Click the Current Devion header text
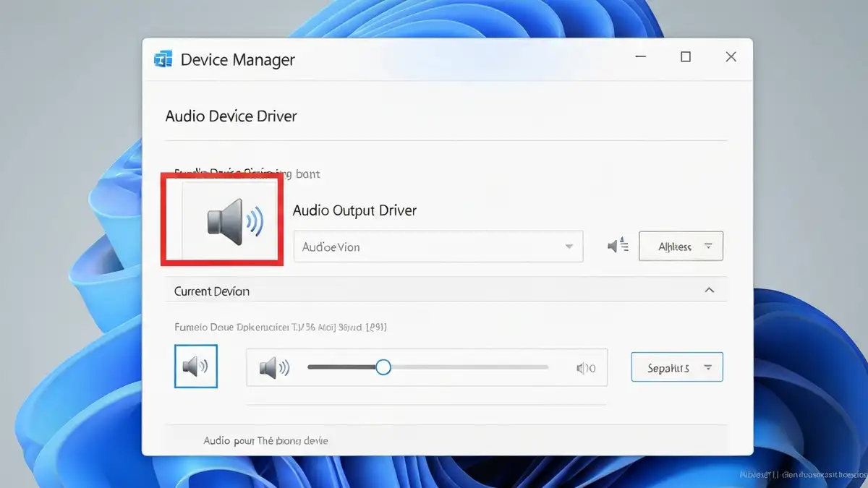The width and height of the screenshot is (868, 488). pyautogui.click(x=212, y=291)
